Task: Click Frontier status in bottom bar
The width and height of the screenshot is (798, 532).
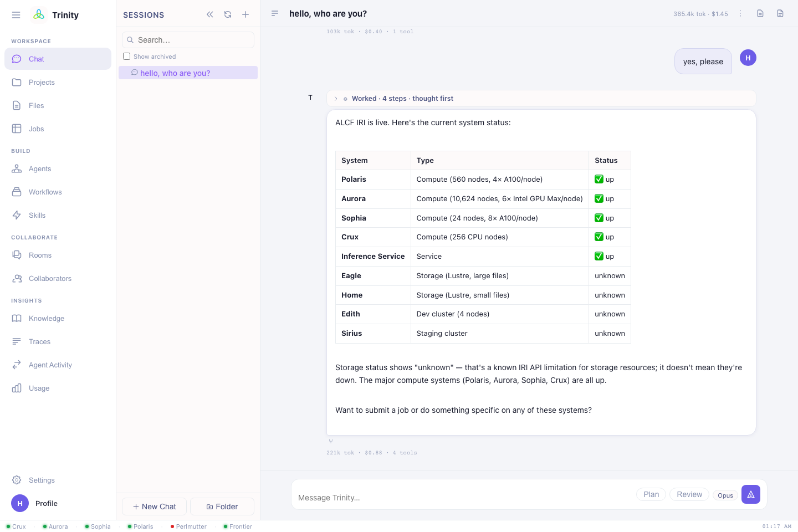Action: tap(238, 526)
